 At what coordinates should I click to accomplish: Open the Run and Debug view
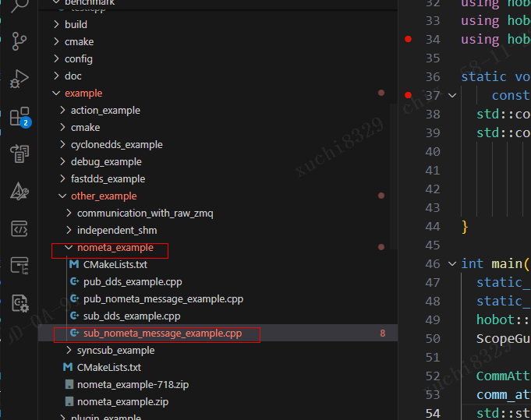tap(19, 78)
